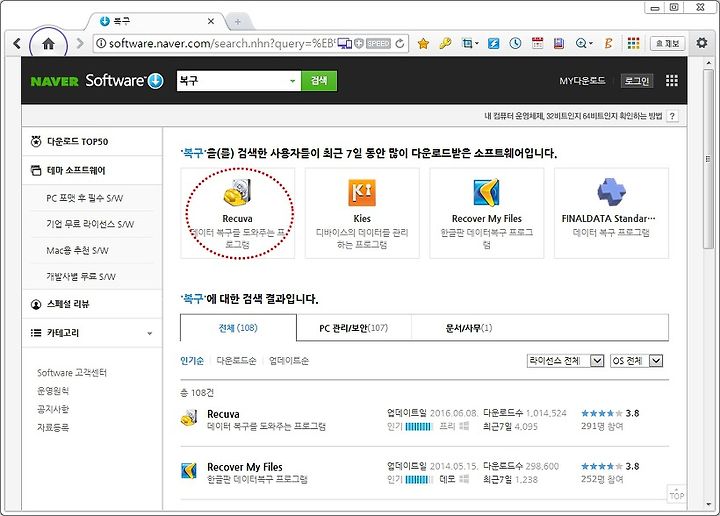This screenshot has height=516, width=720.
Task: Sort results by 다운로드순
Action: (236, 361)
